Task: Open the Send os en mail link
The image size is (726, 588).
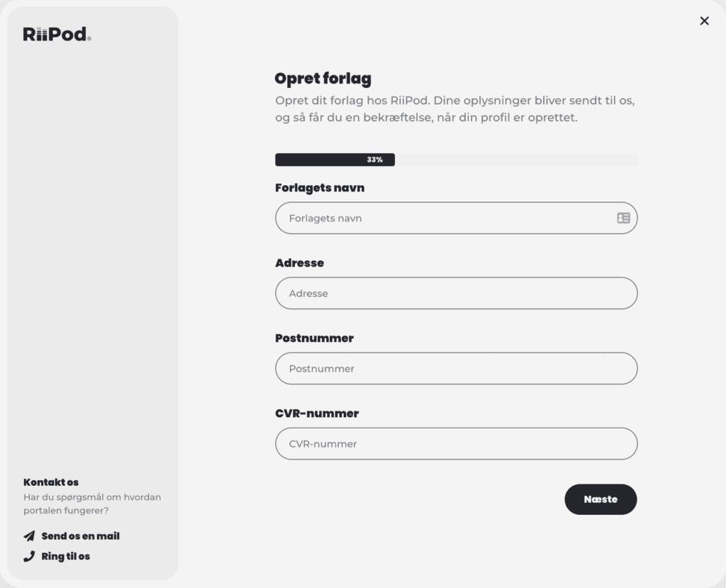Action: click(80, 536)
